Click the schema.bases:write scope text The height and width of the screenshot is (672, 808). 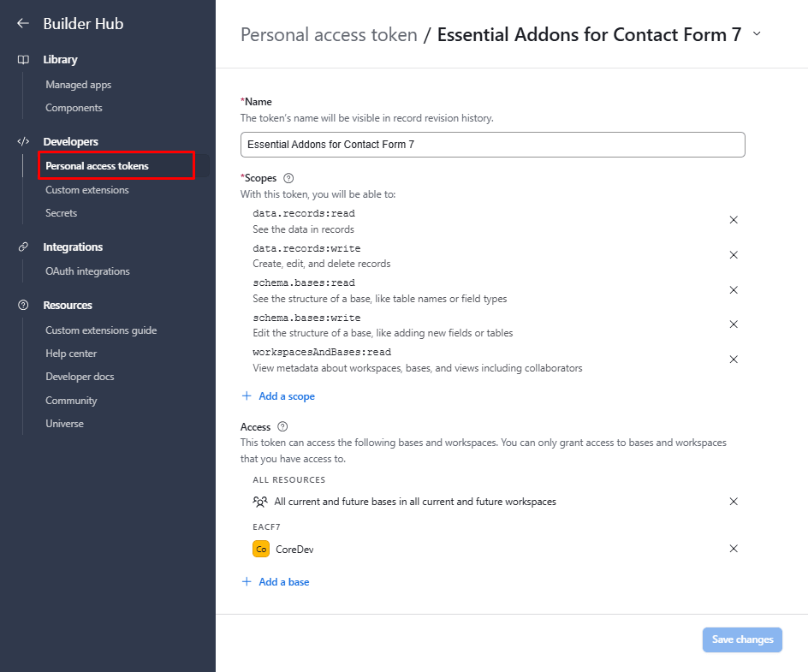(x=306, y=318)
